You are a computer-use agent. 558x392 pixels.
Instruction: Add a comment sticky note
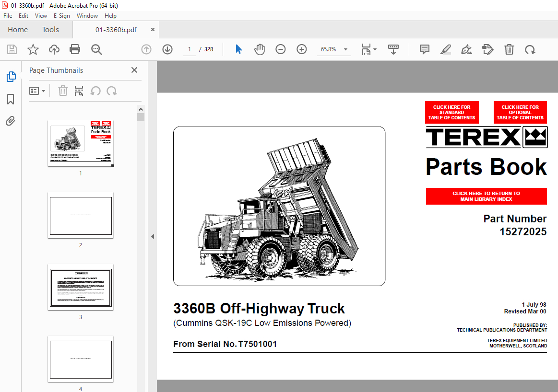point(424,49)
